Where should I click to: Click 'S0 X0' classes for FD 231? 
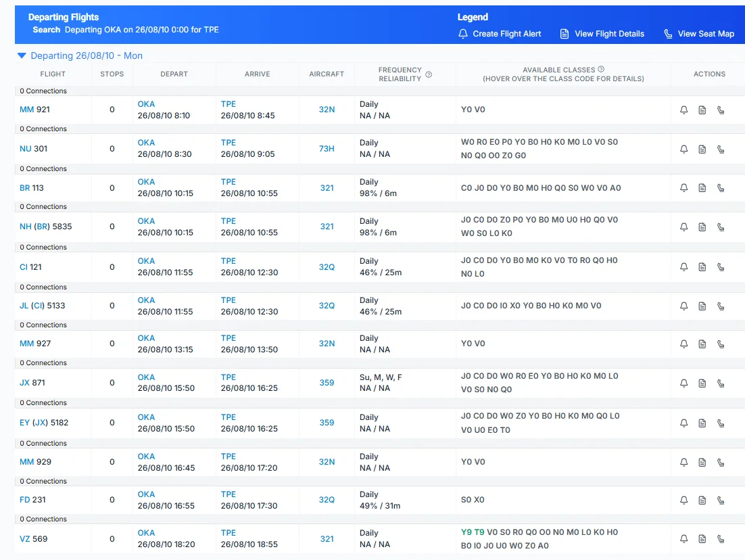click(473, 500)
